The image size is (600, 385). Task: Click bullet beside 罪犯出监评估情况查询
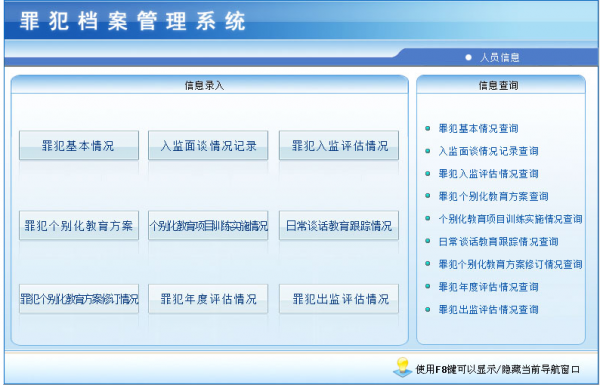(x=428, y=309)
